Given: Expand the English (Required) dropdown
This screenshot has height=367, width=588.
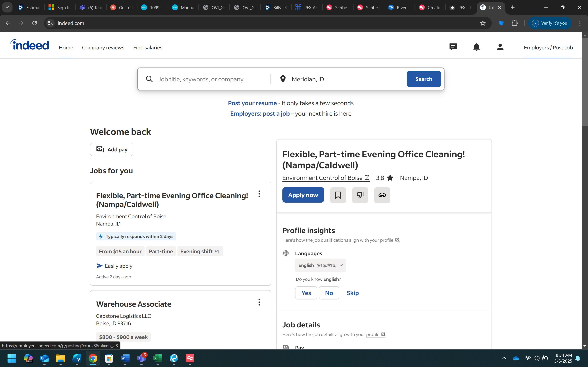Looking at the screenshot, I should point(320,265).
